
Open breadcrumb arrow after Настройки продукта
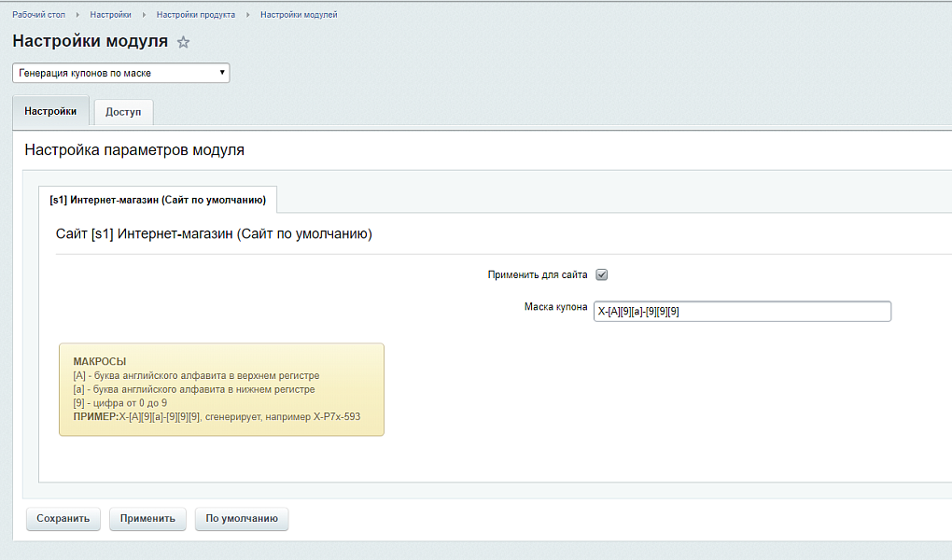[248, 15]
